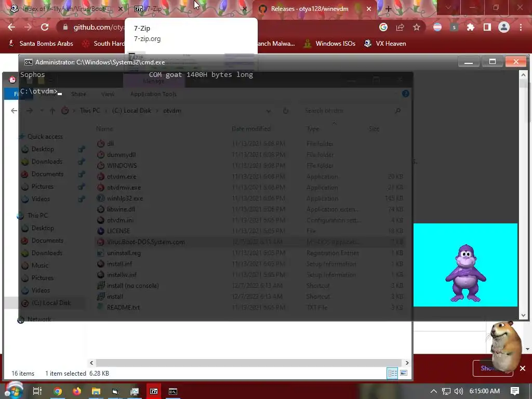
Task: Click the webpage scroll-down arrow
Action: click(x=528, y=349)
